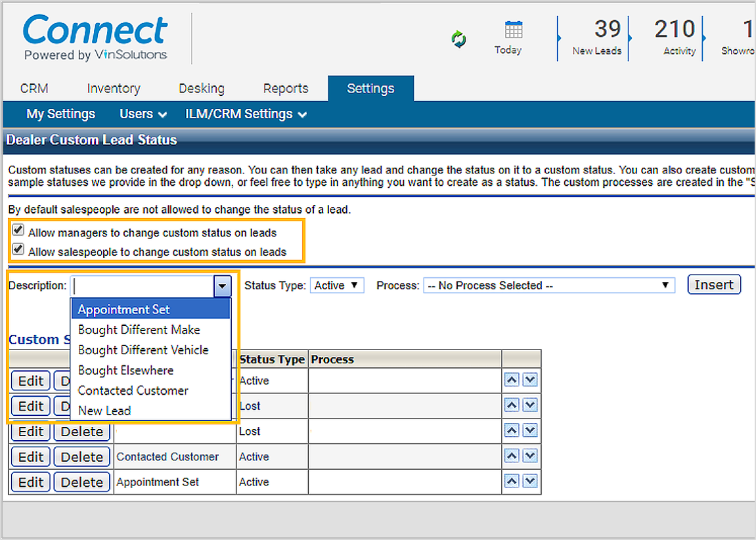This screenshot has width=756, height=540.
Task: Collapse the Description dropdown arrow
Action: [222, 286]
